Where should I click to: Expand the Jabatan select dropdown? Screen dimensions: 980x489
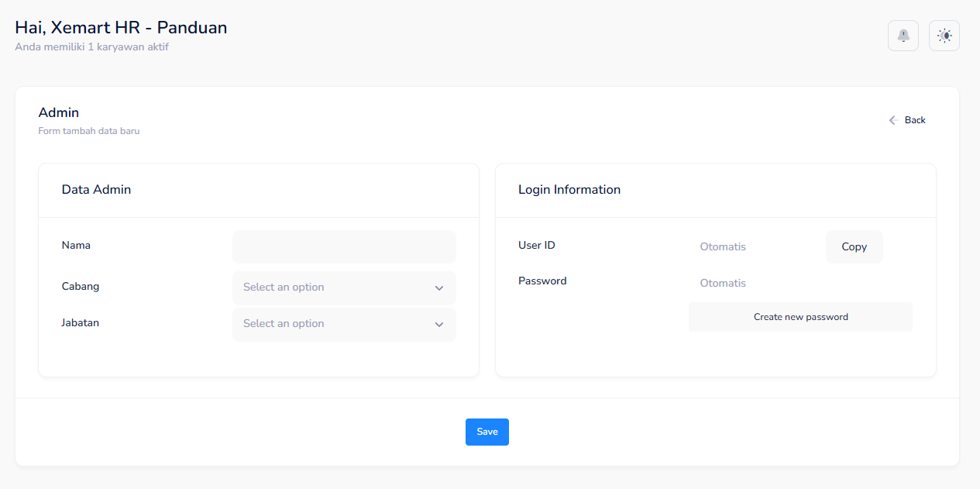pyautogui.click(x=333, y=324)
